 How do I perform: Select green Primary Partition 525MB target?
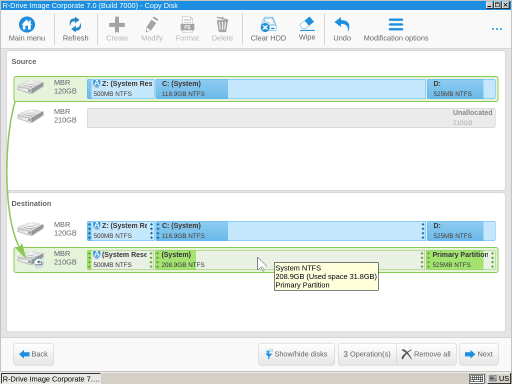pyautogui.click(x=461, y=260)
